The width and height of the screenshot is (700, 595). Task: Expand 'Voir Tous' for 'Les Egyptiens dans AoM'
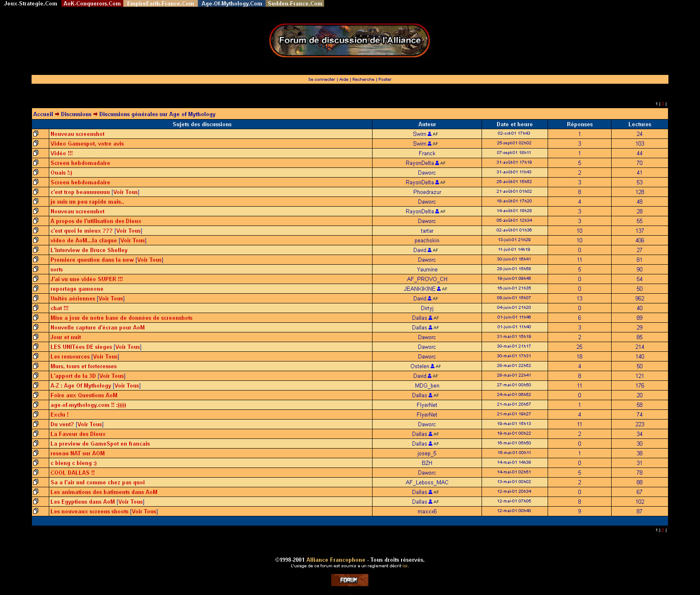(130, 502)
